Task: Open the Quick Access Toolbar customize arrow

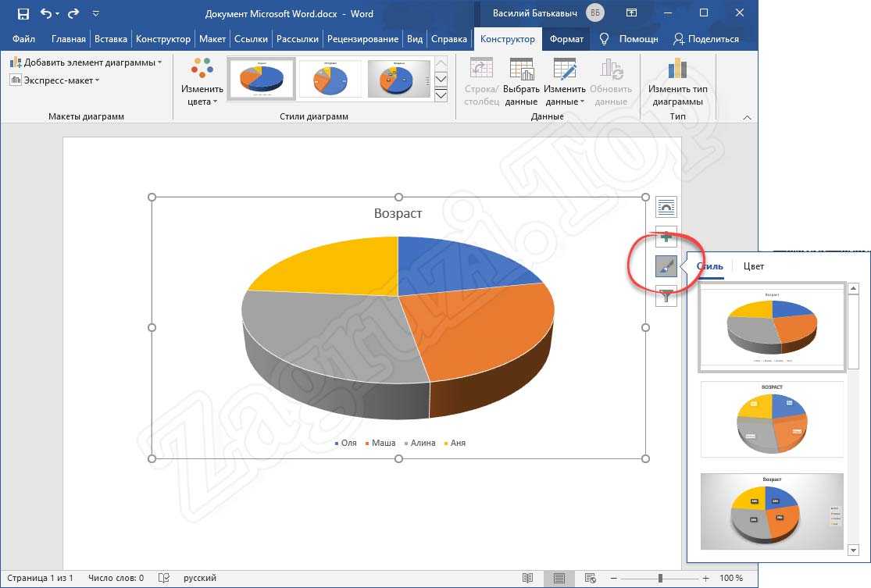Action: pyautogui.click(x=95, y=13)
